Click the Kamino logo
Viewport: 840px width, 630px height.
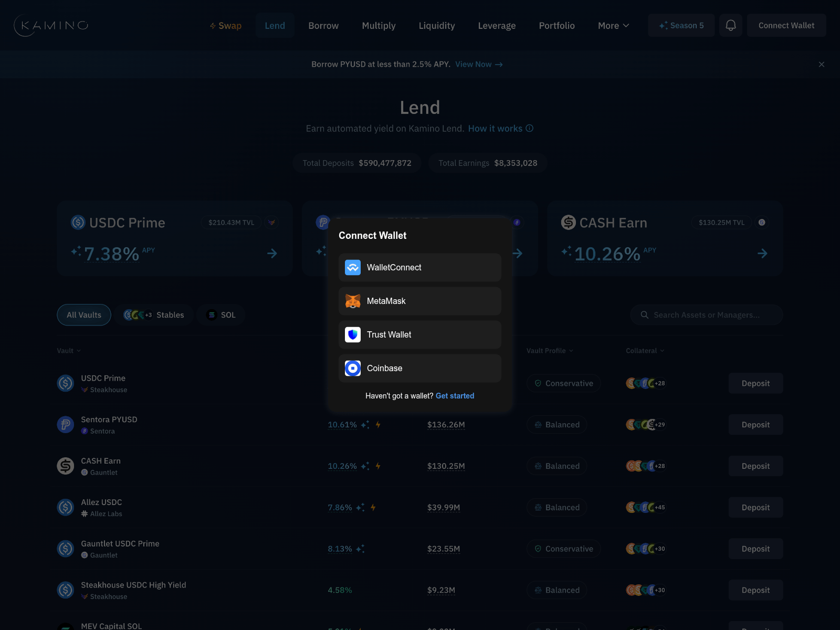coord(51,25)
